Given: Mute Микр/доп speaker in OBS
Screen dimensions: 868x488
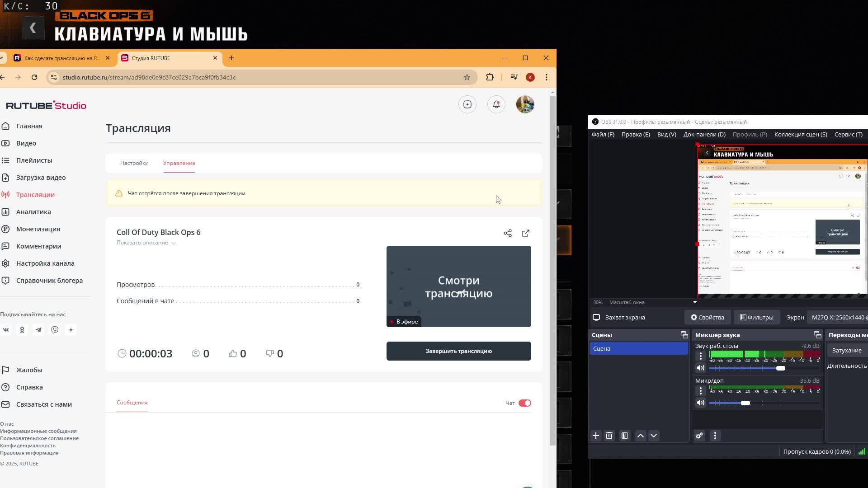Looking at the screenshot, I should 701,403.
